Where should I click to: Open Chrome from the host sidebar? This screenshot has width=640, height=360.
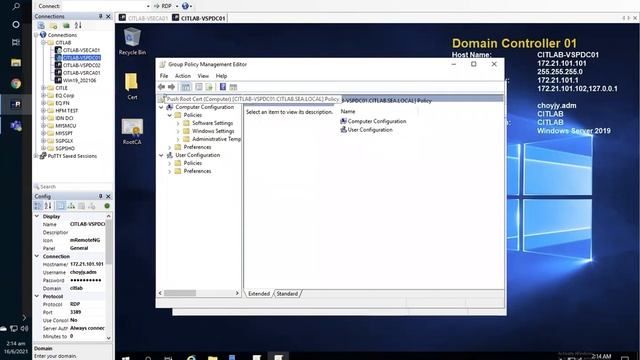coord(16,84)
